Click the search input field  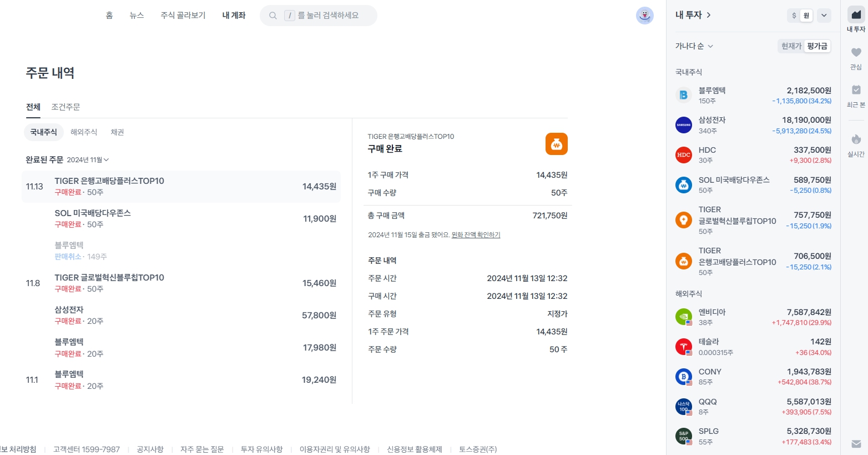319,16
